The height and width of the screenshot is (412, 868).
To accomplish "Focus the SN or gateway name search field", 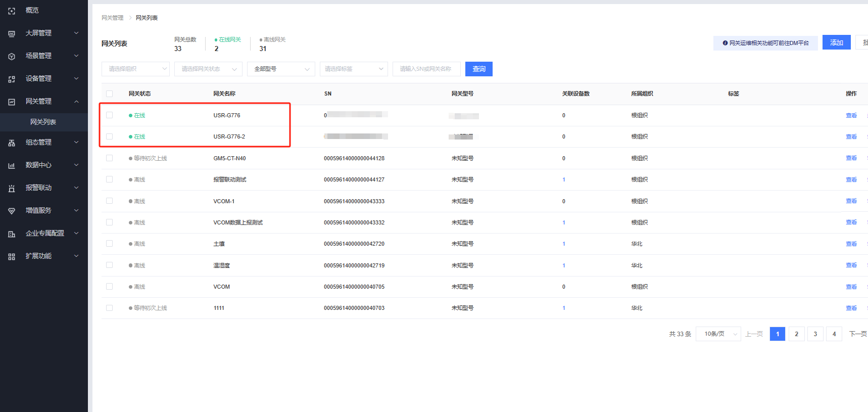I will click(426, 69).
